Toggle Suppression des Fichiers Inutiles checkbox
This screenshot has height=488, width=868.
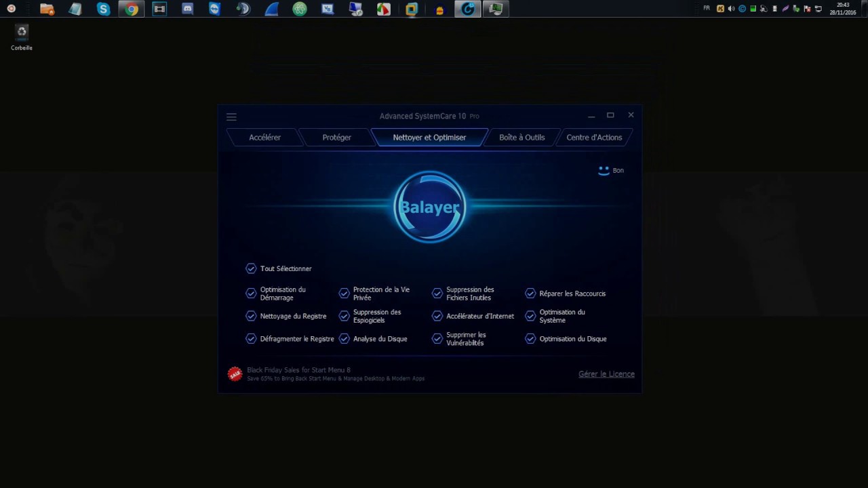point(437,293)
